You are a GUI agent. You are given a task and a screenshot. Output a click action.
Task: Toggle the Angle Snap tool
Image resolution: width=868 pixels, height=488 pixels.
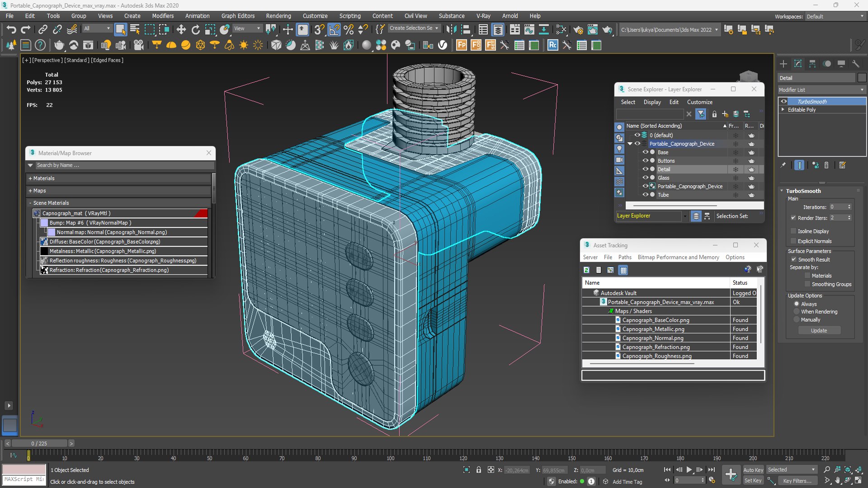tap(334, 30)
